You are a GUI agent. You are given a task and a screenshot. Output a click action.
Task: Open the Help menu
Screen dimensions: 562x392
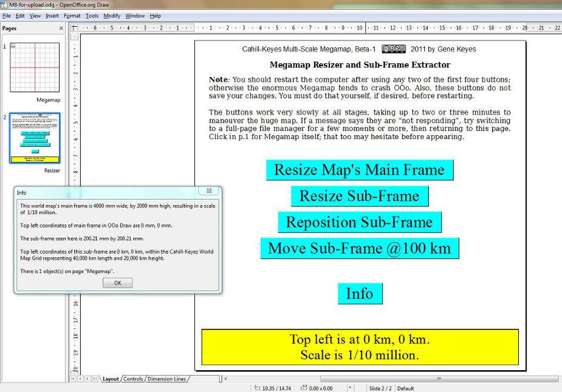click(155, 16)
